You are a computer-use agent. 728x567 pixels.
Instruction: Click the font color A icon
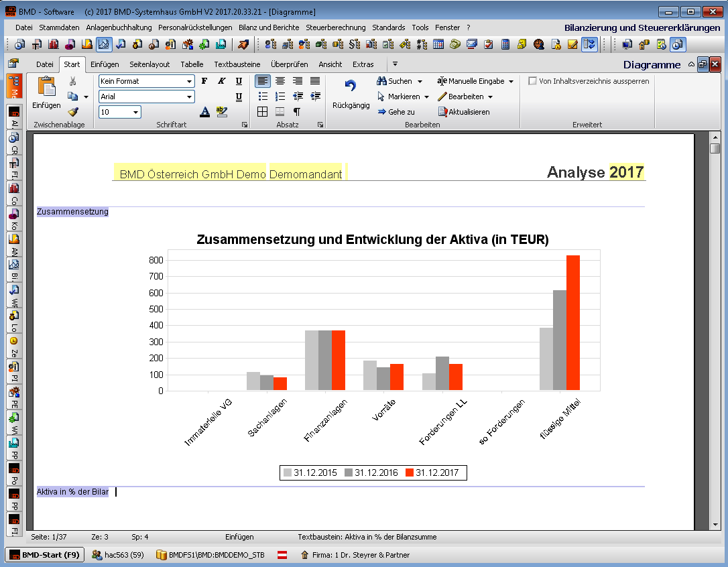coord(205,111)
